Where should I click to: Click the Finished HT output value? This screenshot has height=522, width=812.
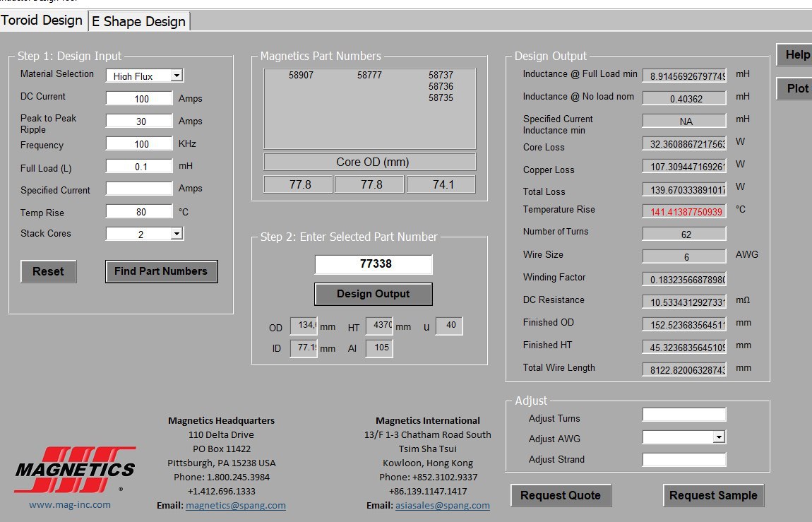point(684,348)
